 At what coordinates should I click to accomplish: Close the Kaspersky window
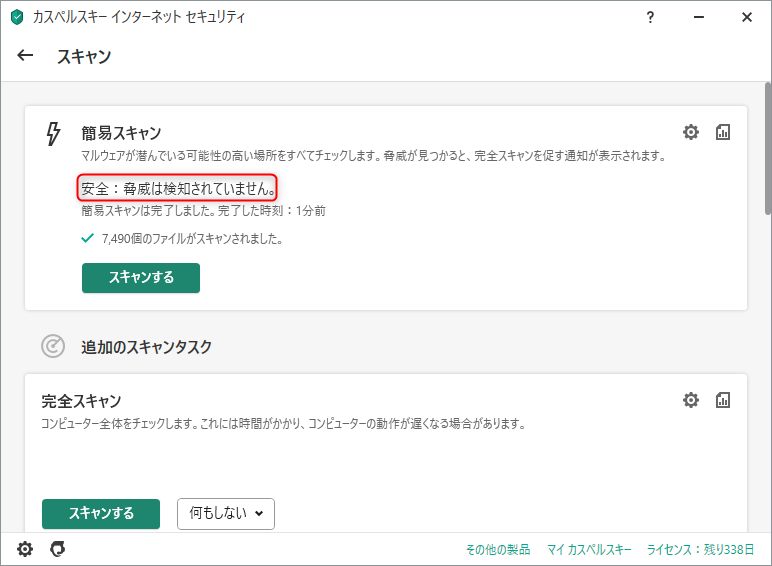pyautogui.click(x=747, y=17)
